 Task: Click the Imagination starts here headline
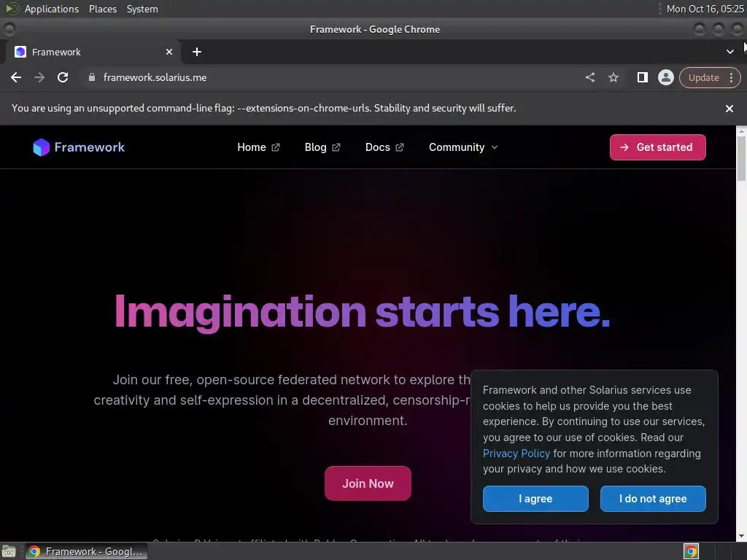[363, 312]
